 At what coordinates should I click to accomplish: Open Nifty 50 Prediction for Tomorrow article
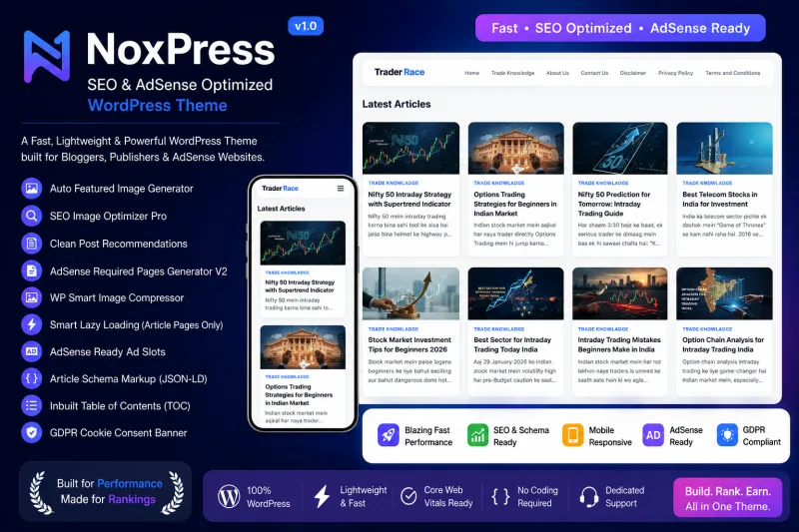pos(614,204)
